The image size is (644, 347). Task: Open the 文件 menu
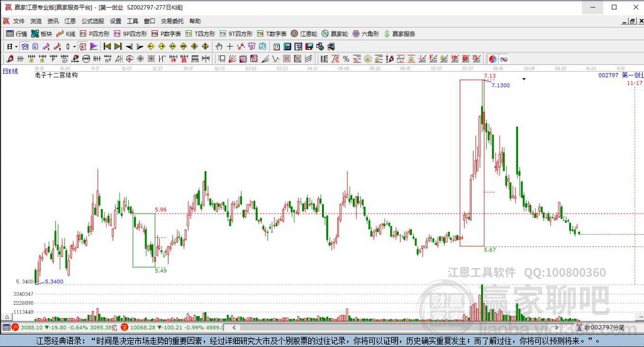pyautogui.click(x=19, y=21)
